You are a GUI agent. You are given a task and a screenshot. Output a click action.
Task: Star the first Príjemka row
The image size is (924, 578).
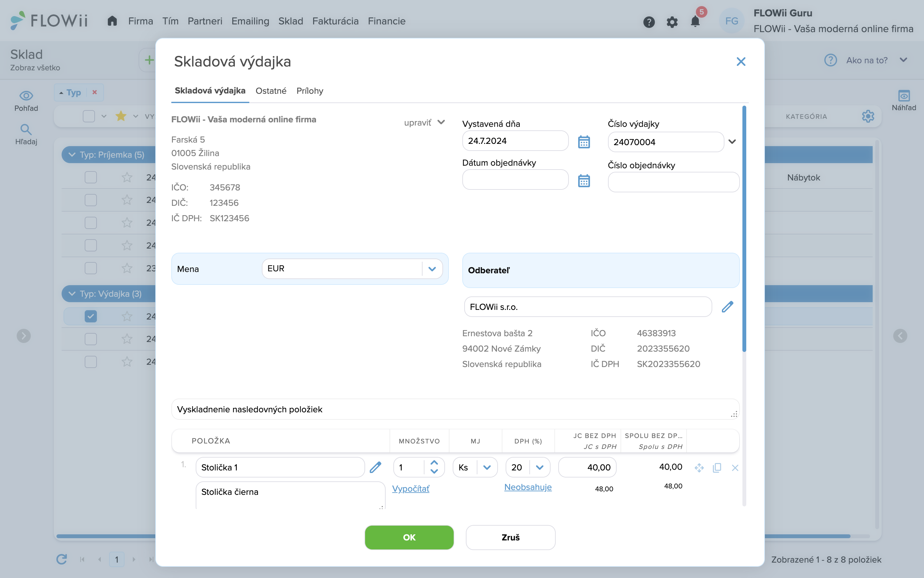pos(127,177)
